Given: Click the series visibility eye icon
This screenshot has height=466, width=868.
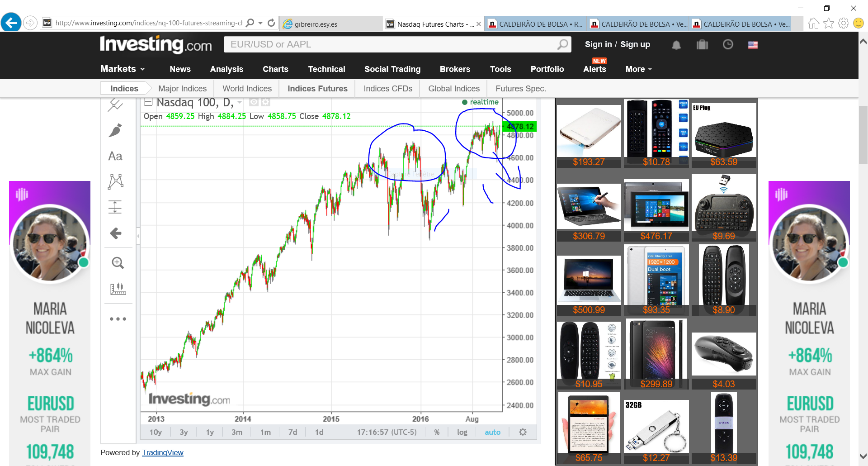Looking at the screenshot, I should (254, 102).
